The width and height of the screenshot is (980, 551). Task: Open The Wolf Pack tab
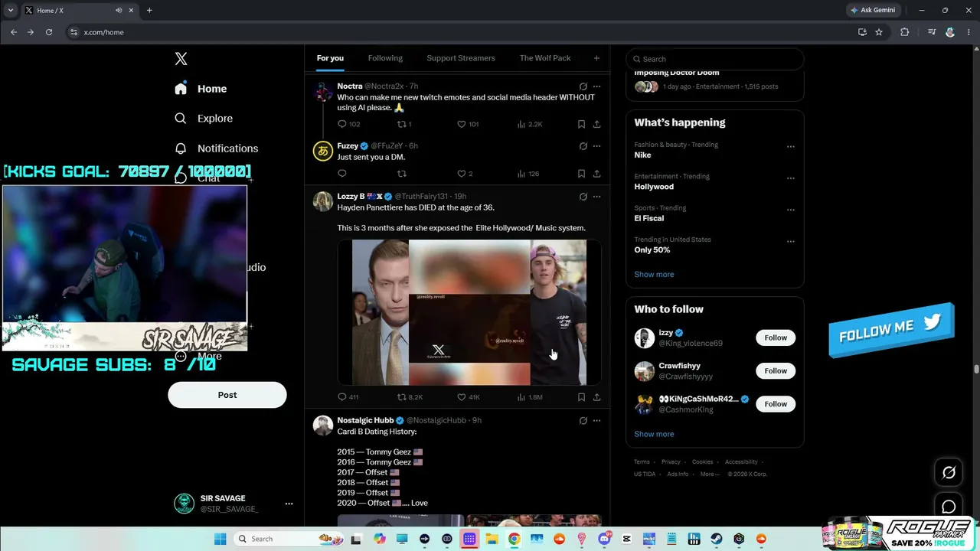pyautogui.click(x=545, y=58)
